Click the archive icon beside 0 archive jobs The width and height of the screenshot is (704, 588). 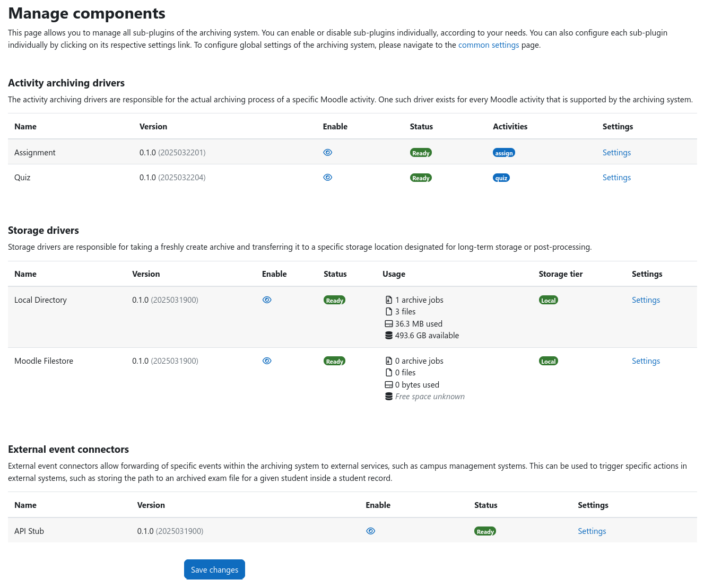coord(388,361)
